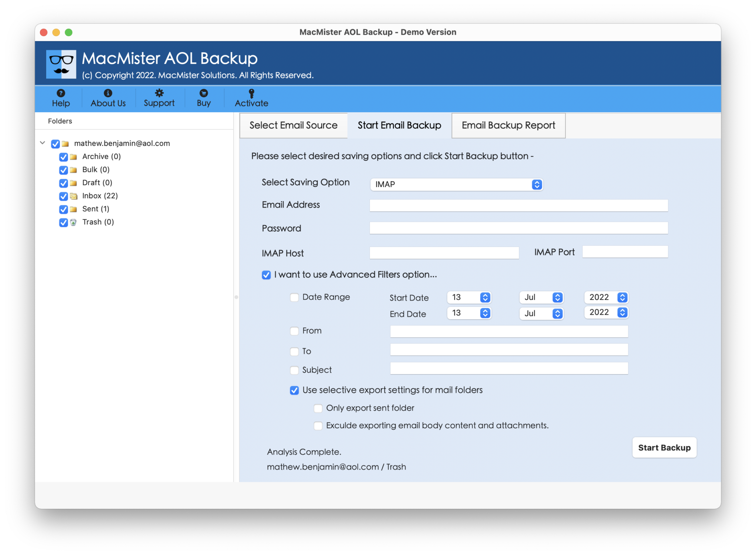Click the Email Address input field
756x555 pixels.
517,206
